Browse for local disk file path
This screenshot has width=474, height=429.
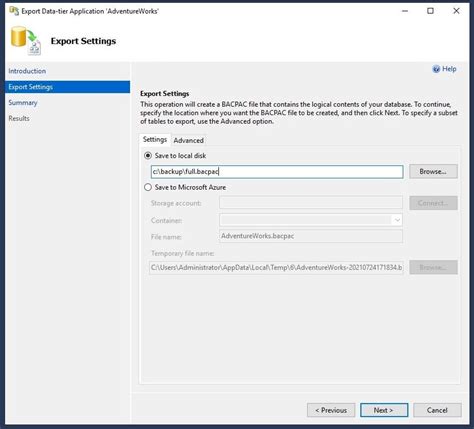[x=433, y=171]
